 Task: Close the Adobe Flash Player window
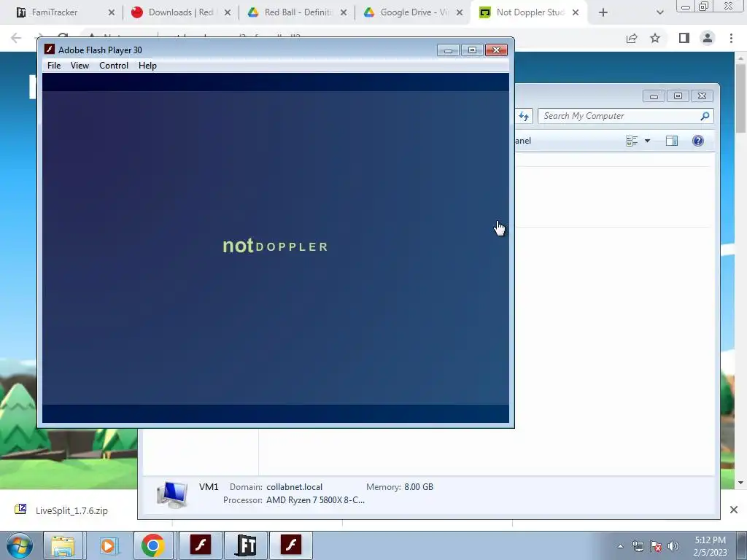pyautogui.click(x=496, y=50)
